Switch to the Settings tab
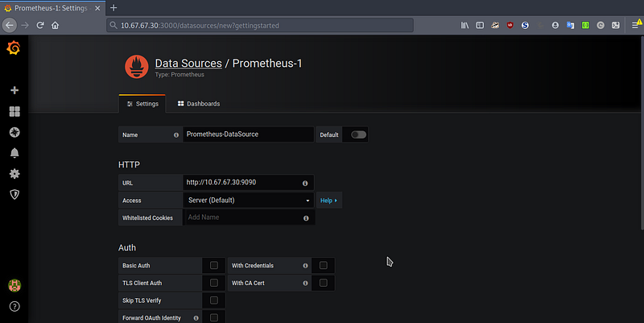644x323 pixels. tap(142, 104)
